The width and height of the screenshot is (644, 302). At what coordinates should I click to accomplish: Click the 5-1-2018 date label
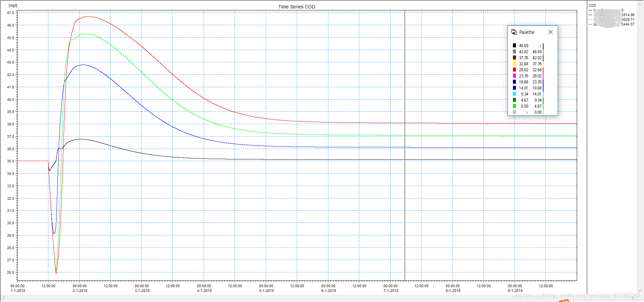point(267,291)
